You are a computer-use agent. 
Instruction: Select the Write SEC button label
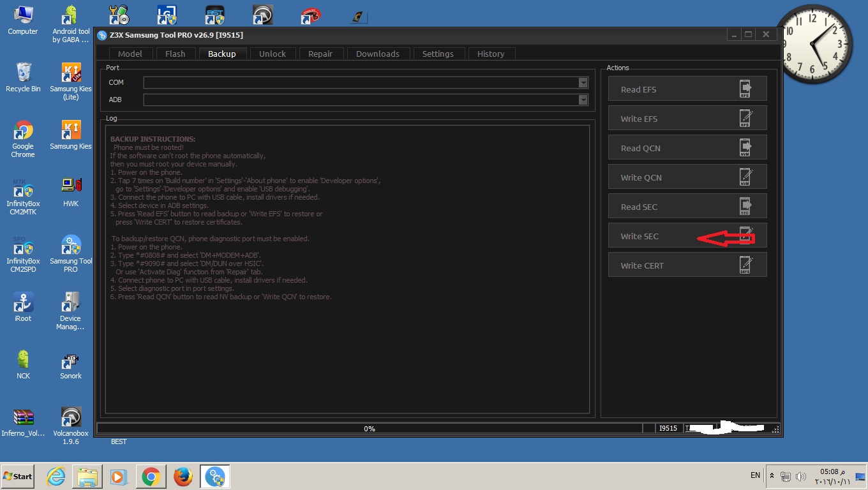tap(640, 236)
